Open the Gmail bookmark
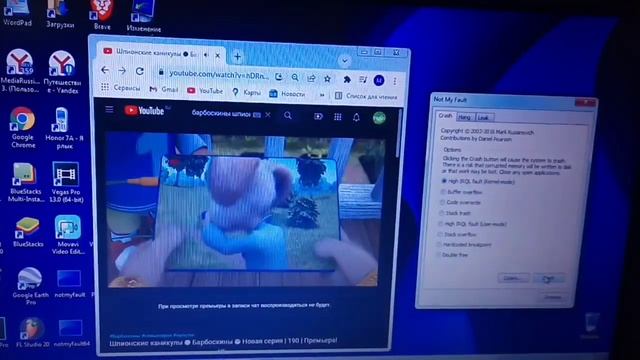640x360 pixels. pos(164,89)
